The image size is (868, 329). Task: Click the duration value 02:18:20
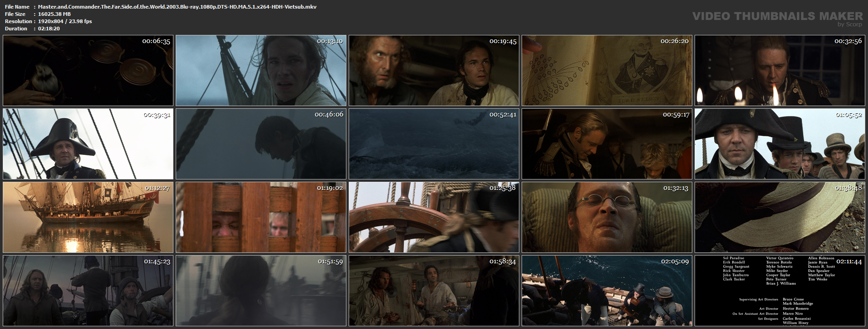coord(49,29)
